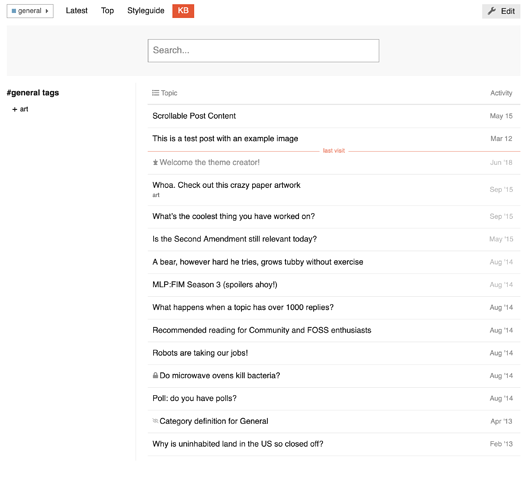Switch to the Latest tab
Viewport: 528px width, 500px height.
point(76,11)
